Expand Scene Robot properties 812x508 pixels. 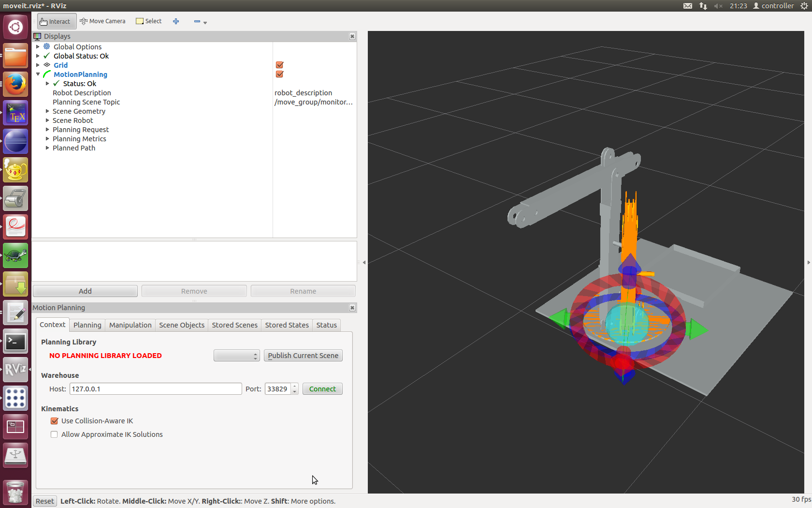(x=47, y=120)
